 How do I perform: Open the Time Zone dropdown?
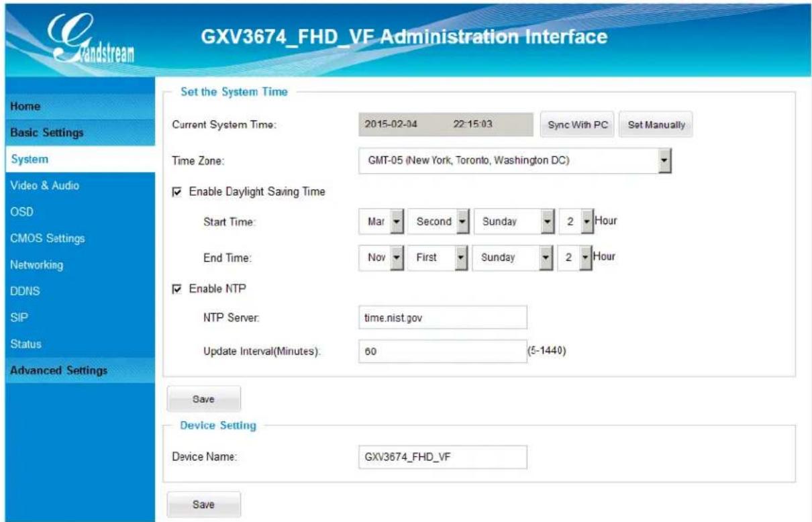(x=515, y=160)
